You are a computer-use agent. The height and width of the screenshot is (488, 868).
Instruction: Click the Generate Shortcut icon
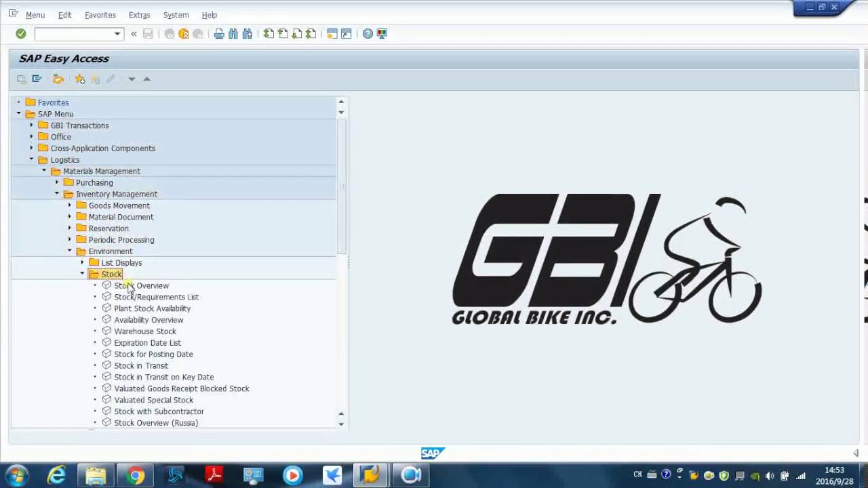[x=346, y=33]
